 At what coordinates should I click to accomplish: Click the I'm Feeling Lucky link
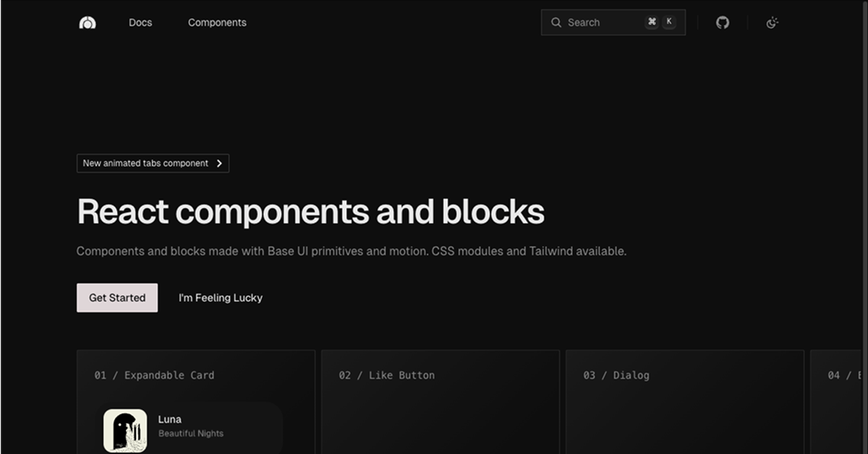coord(220,297)
